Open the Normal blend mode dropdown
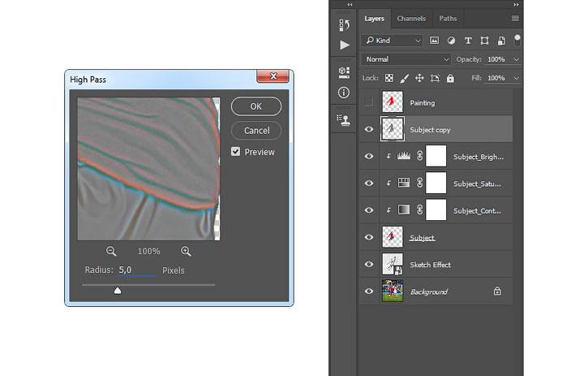 [x=406, y=59]
